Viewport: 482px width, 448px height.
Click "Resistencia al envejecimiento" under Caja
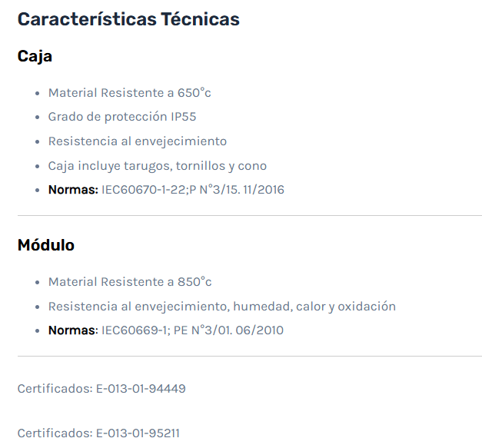pos(137,141)
